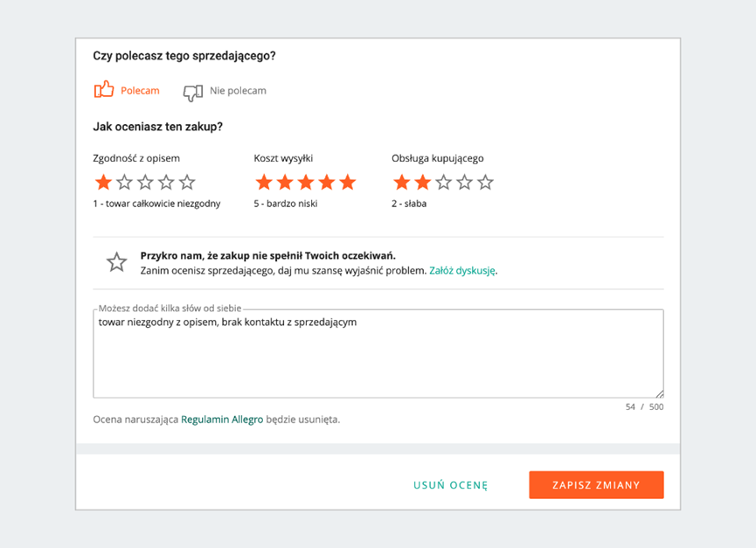Set Koszt wysyłki rating to four stars
The width and height of the screenshot is (756, 548).
click(327, 182)
